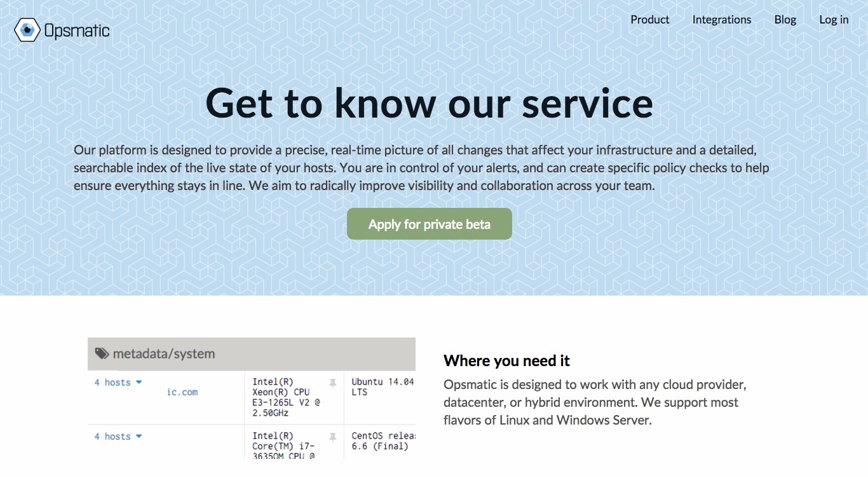Image resolution: width=868 pixels, height=478 pixels.
Task: Expand the second "4 hosts" dropdown arrow
Action: (139, 437)
